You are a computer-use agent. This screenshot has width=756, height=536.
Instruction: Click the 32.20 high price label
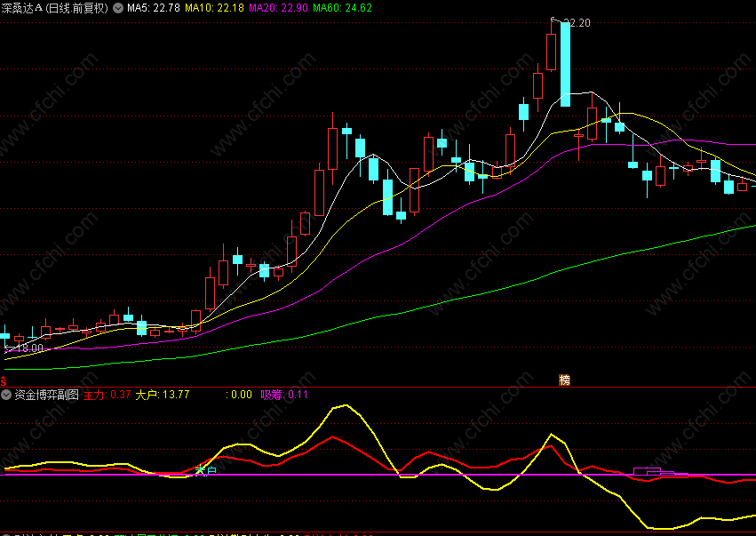tap(577, 23)
